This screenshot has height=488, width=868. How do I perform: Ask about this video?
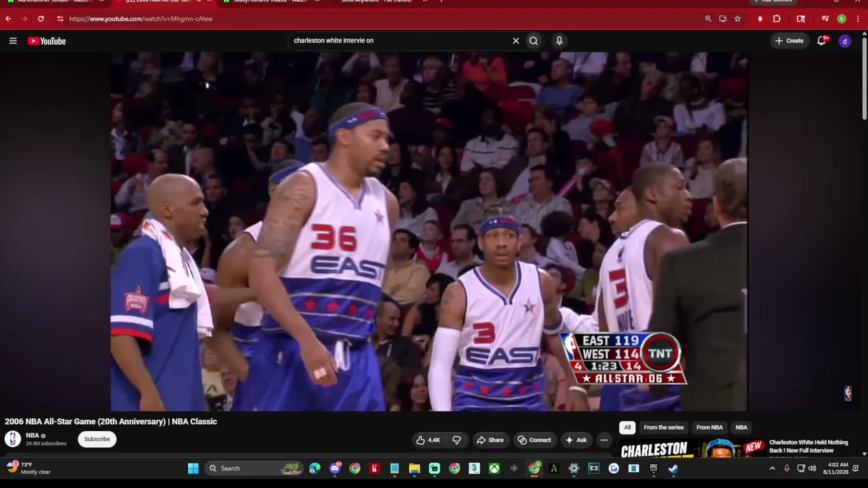click(576, 440)
